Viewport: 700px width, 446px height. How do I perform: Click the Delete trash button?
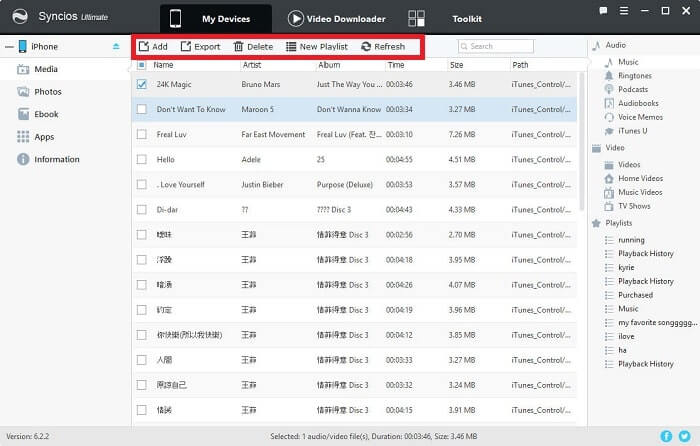click(x=253, y=46)
